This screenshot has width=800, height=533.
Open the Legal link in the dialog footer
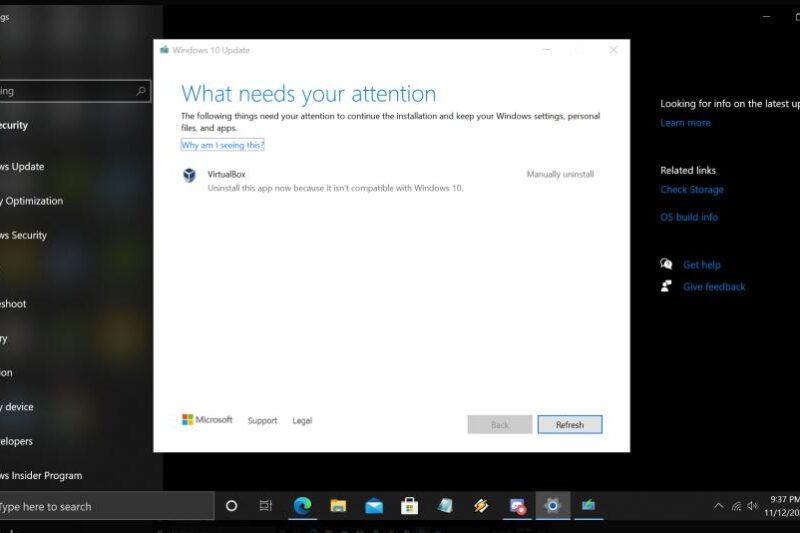(302, 420)
